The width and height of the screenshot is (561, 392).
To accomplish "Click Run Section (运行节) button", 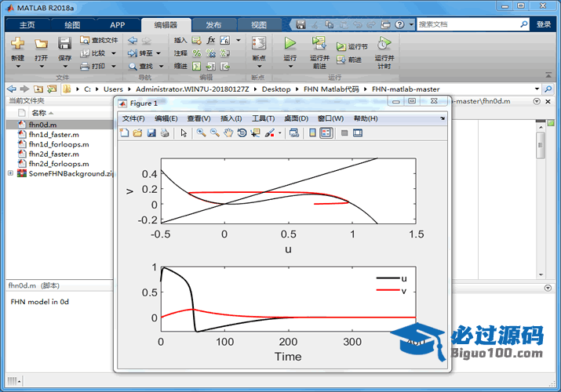I will click(352, 46).
